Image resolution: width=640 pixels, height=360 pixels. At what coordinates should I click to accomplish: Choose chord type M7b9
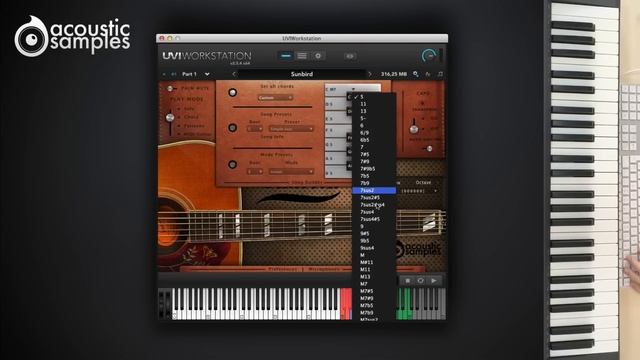pyautogui.click(x=374, y=313)
